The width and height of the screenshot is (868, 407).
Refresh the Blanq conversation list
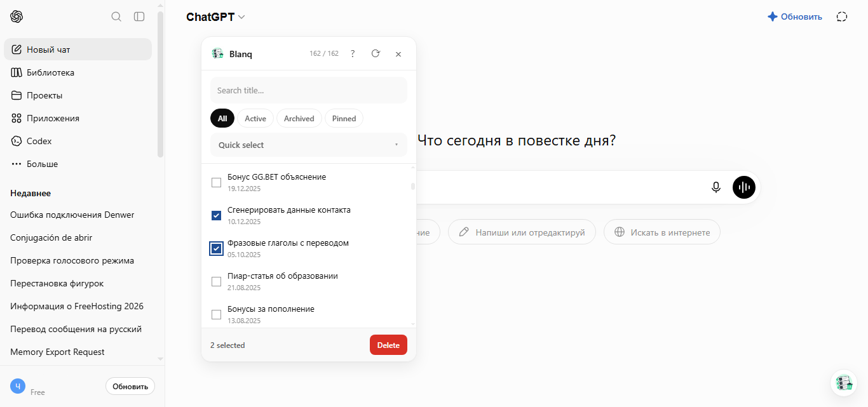[376, 54]
